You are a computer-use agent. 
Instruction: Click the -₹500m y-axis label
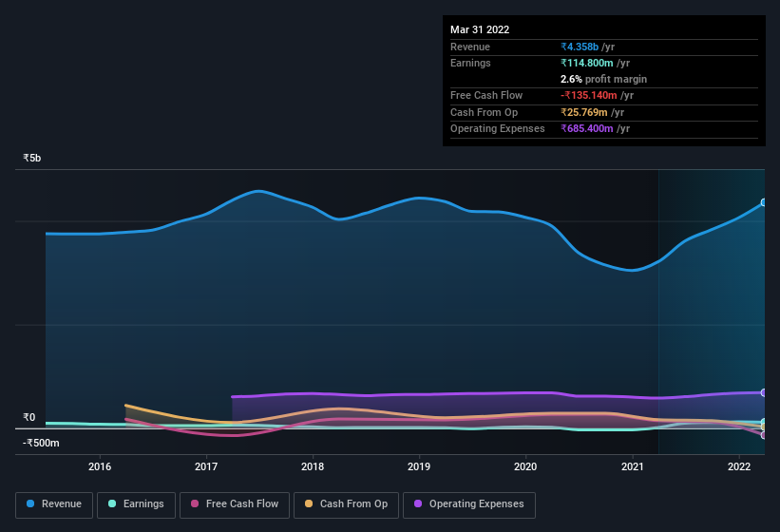(x=41, y=443)
